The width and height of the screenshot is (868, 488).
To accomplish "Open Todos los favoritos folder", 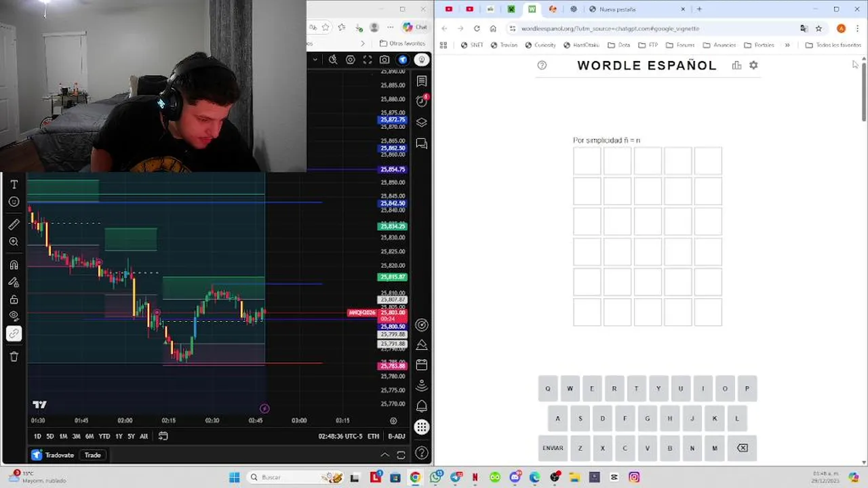I will tap(833, 45).
